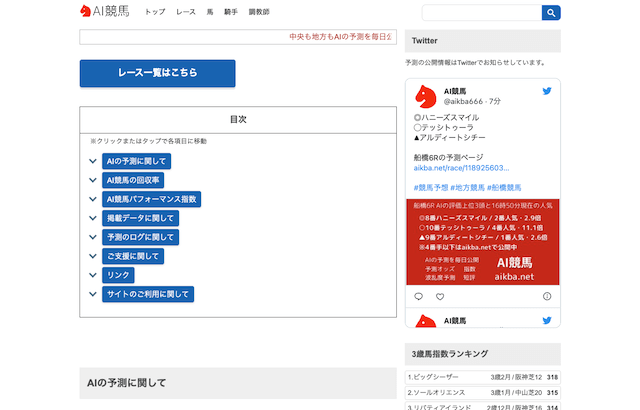The height and width of the screenshot is (410, 640).
Task: Click the #船橋競馬 hashtag
Action: (x=504, y=188)
